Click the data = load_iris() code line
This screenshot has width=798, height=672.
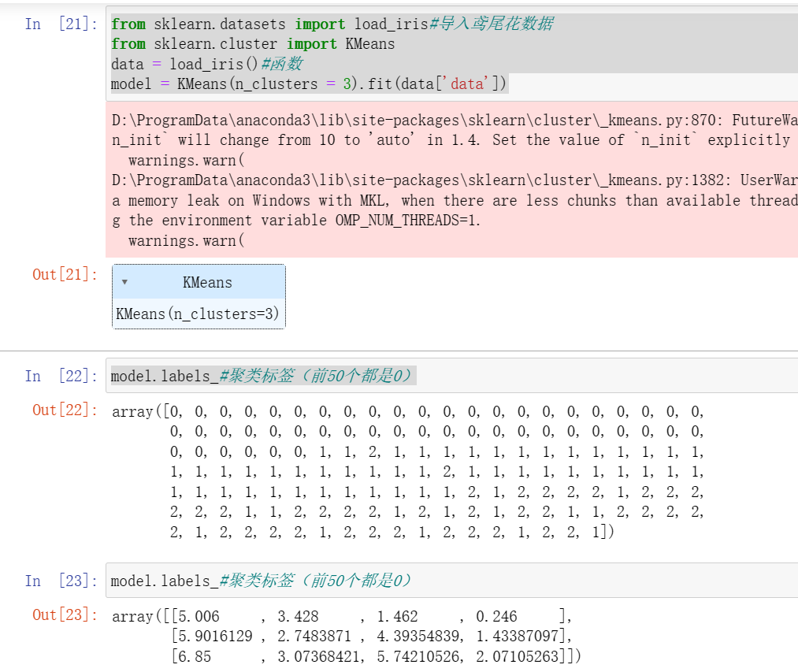197,64
